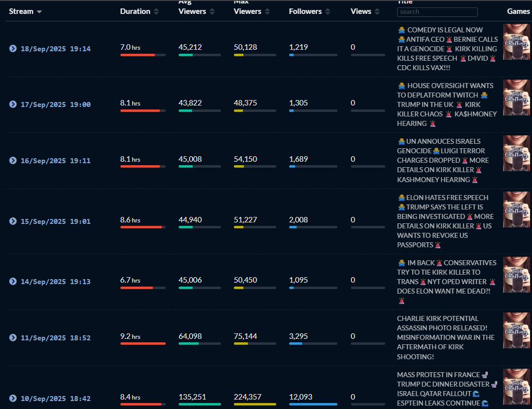Expand the 11/Sep/2025 18:52 stream row arrow

(x=13, y=338)
